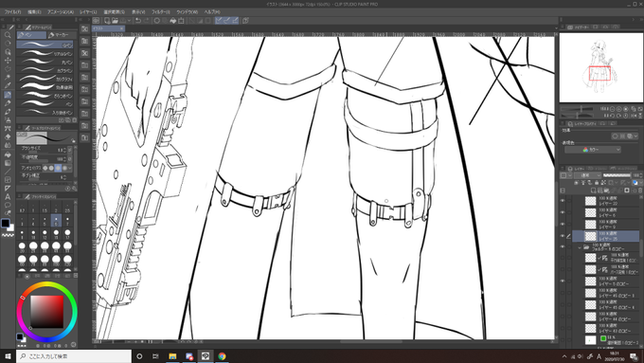The height and width of the screenshot is (363, 644).
Task: Click the Windows search box
Action: (x=74, y=356)
